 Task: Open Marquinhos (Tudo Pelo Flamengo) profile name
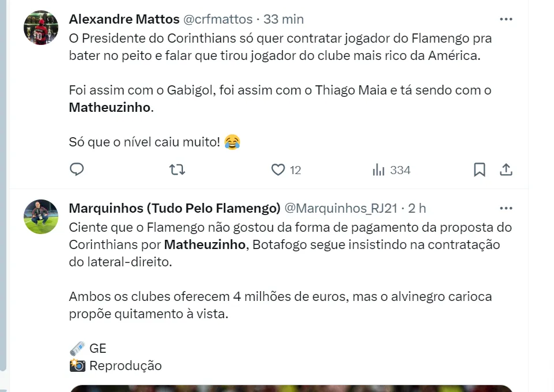click(x=175, y=208)
